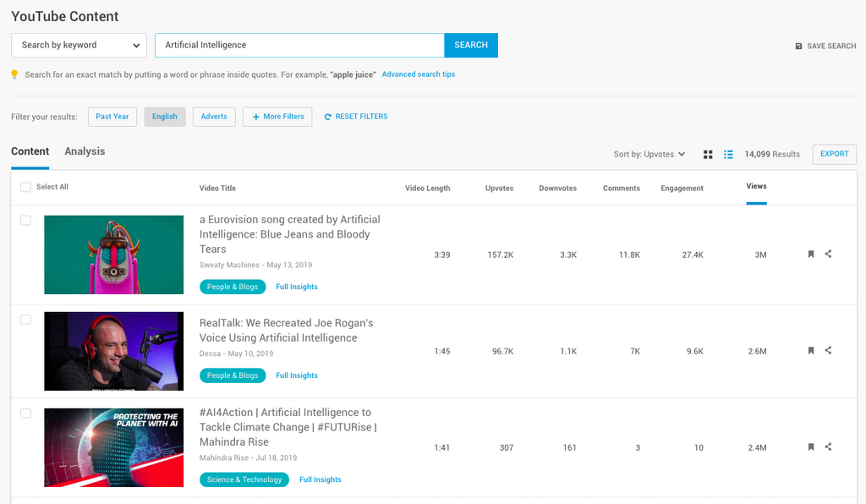Share the Eurovision song video

click(828, 254)
